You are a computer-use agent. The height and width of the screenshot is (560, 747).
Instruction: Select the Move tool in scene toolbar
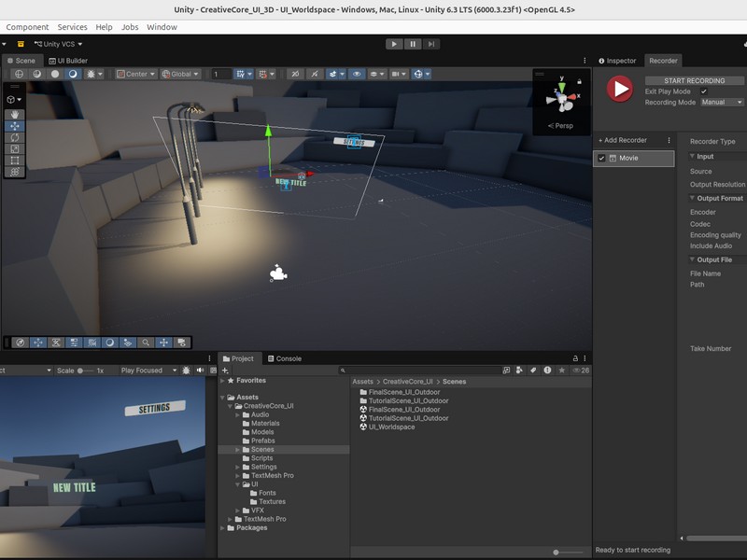[x=15, y=126]
